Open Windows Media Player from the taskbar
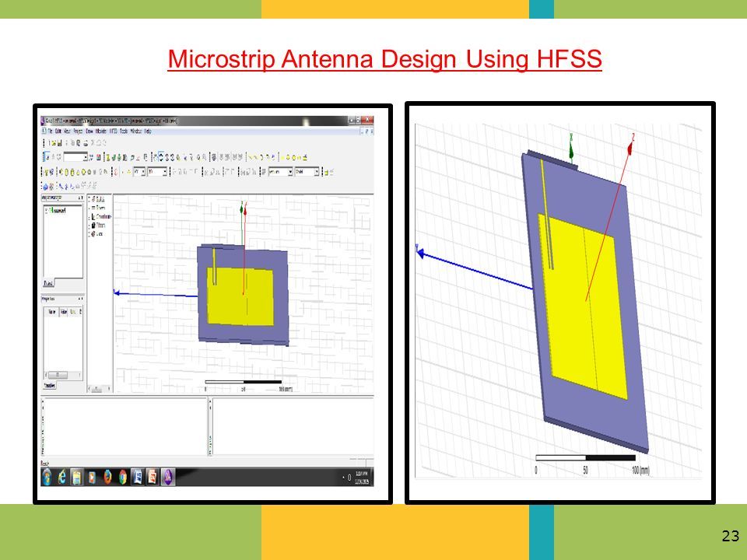The width and height of the screenshot is (747, 560). click(92, 477)
